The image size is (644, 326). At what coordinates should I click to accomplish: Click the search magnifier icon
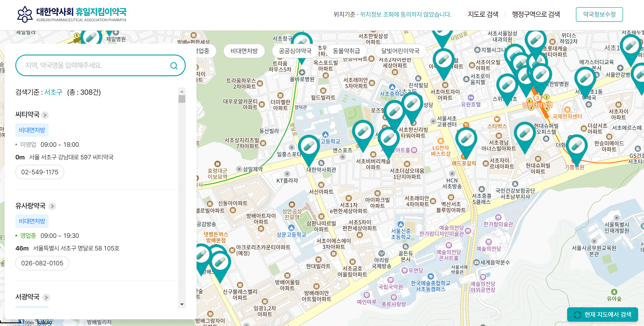174,66
